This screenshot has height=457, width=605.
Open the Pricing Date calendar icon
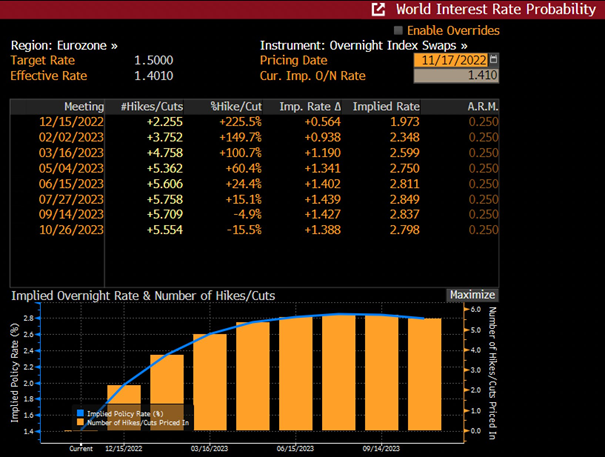pos(493,60)
